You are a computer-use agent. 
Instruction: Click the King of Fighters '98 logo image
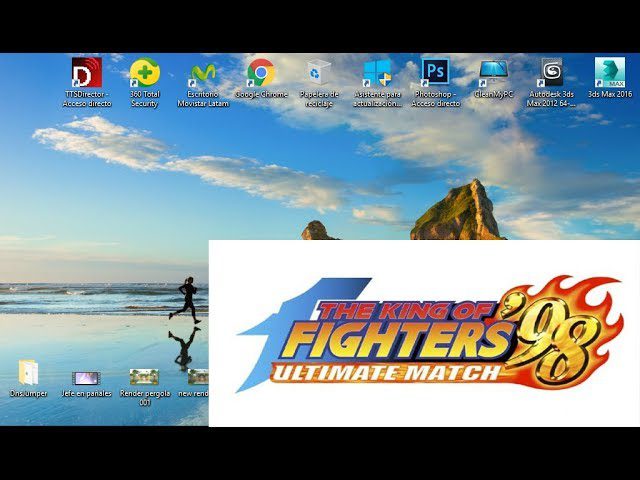click(429, 334)
